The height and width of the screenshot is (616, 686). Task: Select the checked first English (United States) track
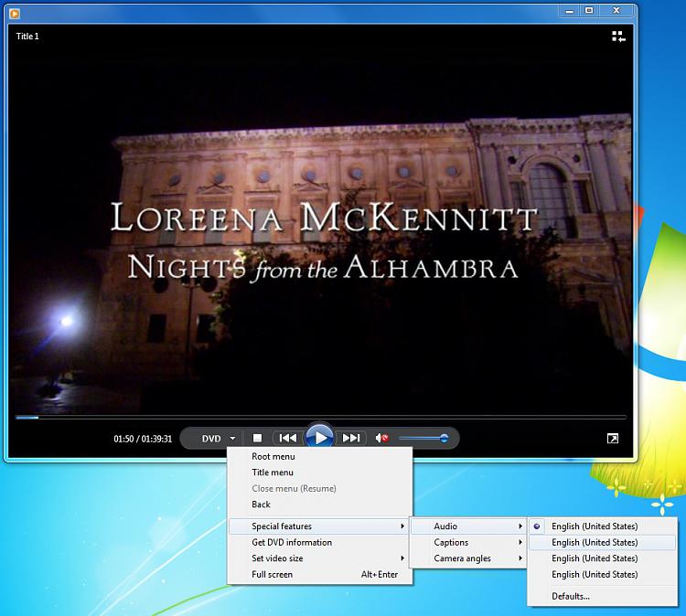tap(603, 526)
